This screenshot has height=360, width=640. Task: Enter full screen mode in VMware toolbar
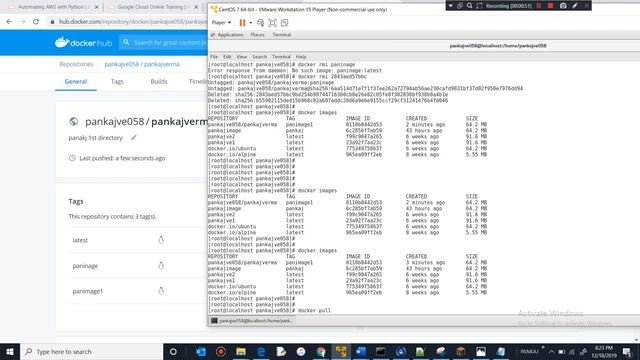point(272,23)
